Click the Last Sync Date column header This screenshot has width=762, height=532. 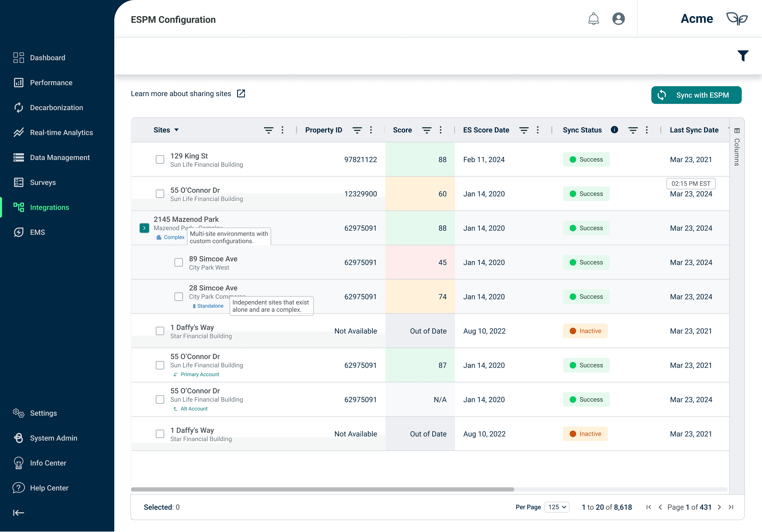click(694, 130)
